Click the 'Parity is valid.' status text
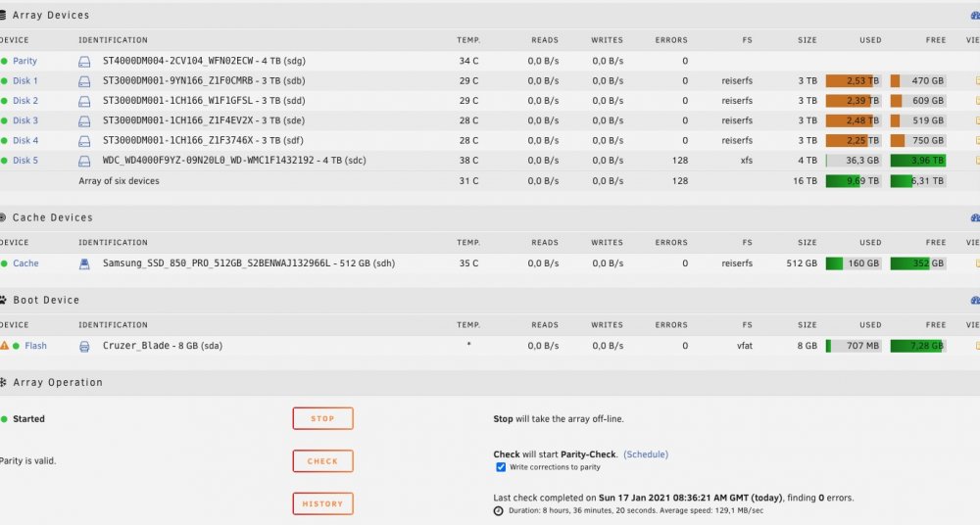Screen dimensions: 980x525 [27, 461]
